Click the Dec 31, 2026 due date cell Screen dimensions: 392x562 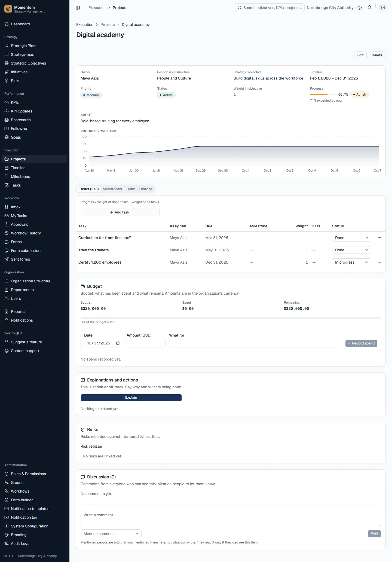[217, 262]
